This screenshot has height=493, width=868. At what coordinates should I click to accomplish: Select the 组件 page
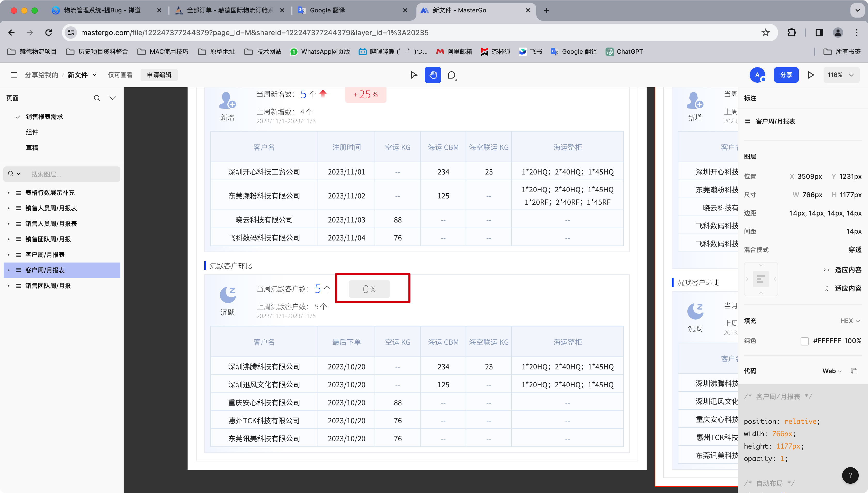coord(32,132)
